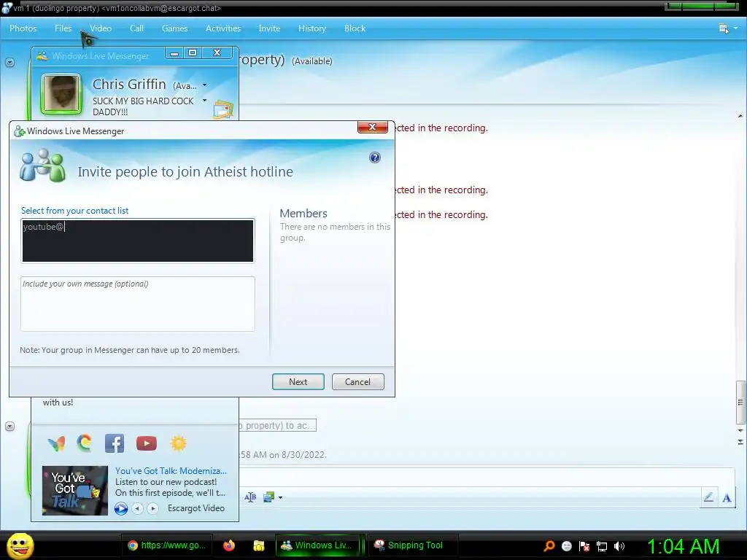Open the Facebook icon in Messenger
Viewport: 747px width, 560px height.
click(x=115, y=443)
